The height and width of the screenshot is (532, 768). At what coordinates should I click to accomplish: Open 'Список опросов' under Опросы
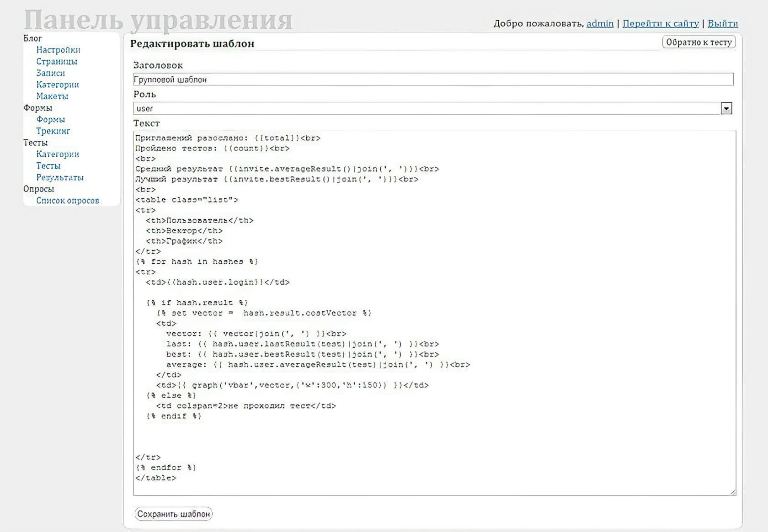pos(68,201)
